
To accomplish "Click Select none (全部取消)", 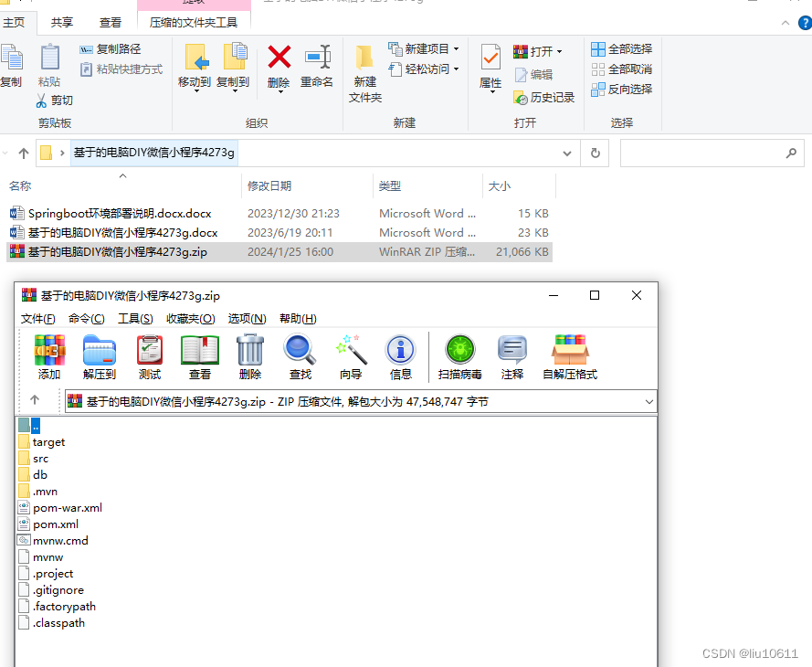I will (621, 69).
